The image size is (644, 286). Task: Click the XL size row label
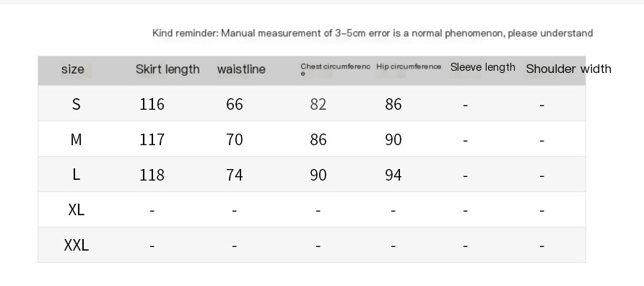(x=76, y=210)
